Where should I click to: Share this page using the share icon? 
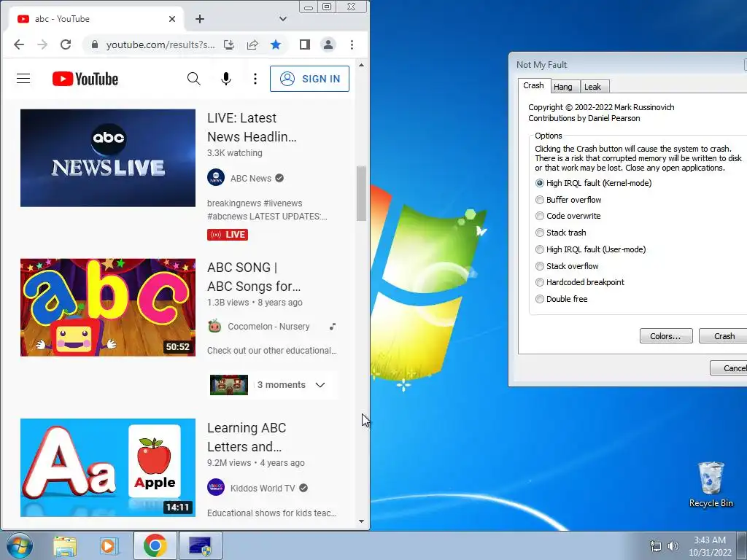tap(252, 44)
